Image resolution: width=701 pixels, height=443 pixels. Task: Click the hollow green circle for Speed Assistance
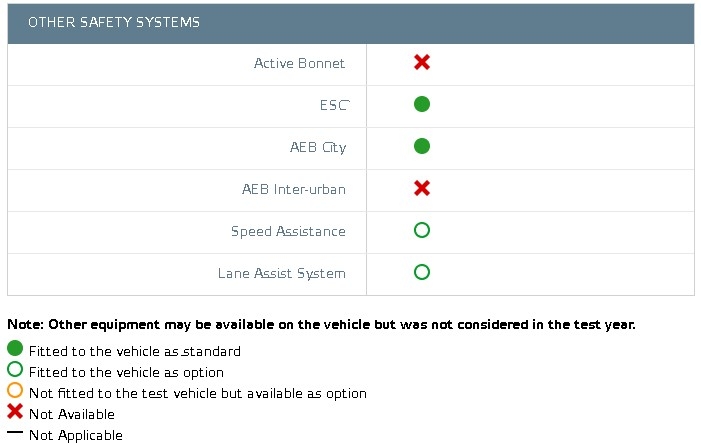click(422, 230)
